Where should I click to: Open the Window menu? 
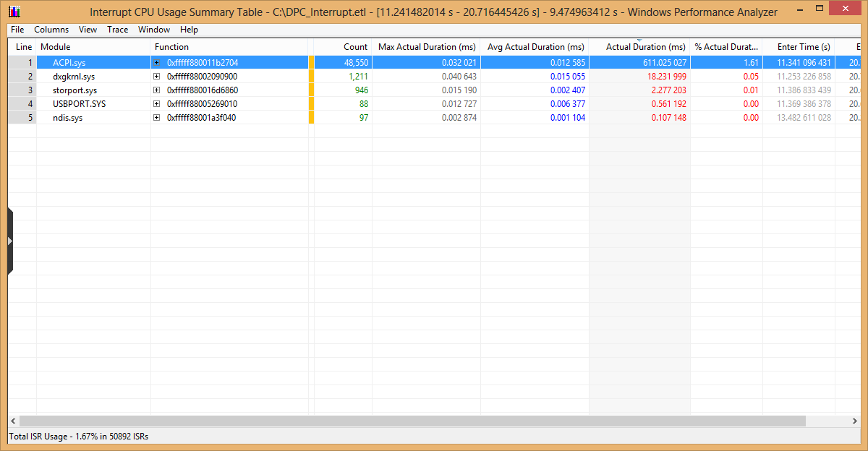pos(154,30)
